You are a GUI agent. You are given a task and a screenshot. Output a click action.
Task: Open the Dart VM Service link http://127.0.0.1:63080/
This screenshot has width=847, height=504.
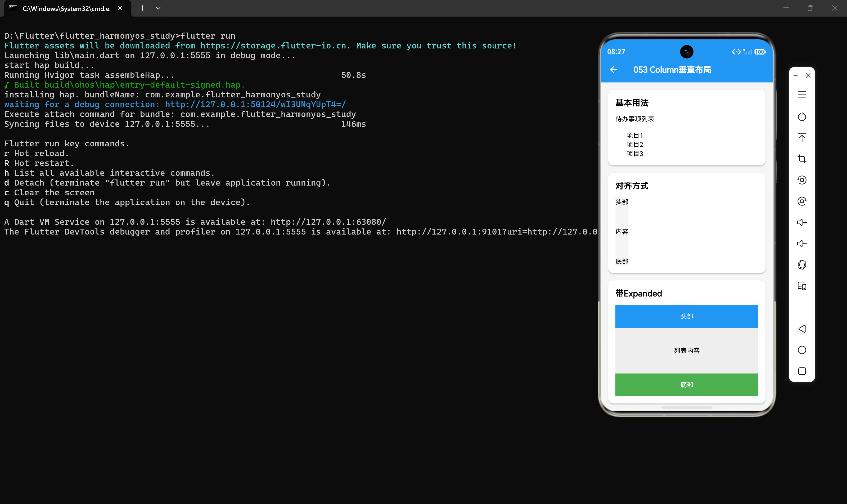pyautogui.click(x=328, y=222)
